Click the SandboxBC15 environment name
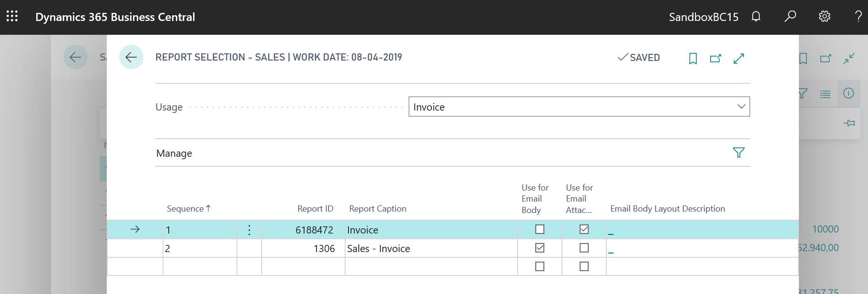868x294 pixels. click(704, 17)
